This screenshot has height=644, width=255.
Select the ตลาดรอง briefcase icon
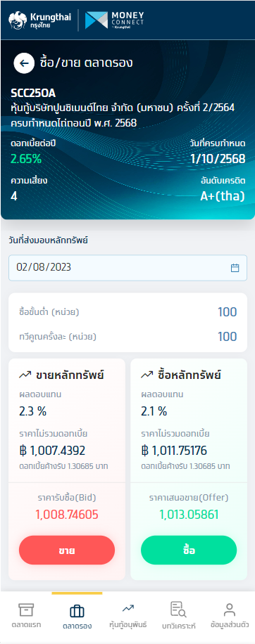(77, 611)
